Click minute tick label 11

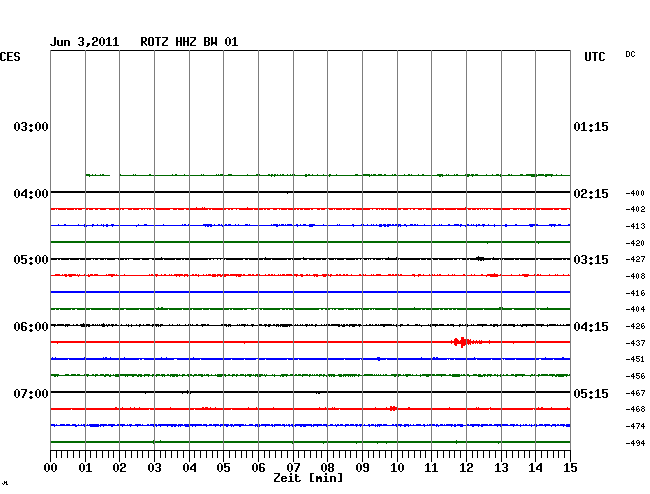click(431, 468)
